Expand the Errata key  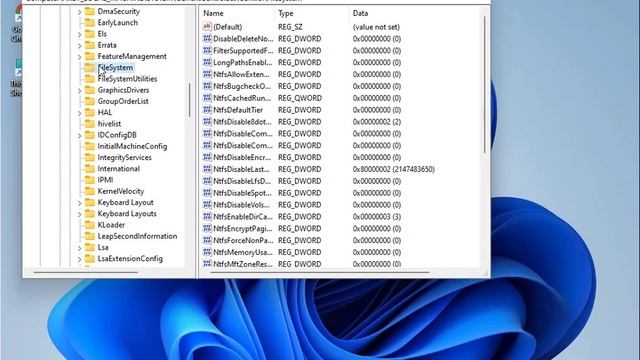point(79,45)
